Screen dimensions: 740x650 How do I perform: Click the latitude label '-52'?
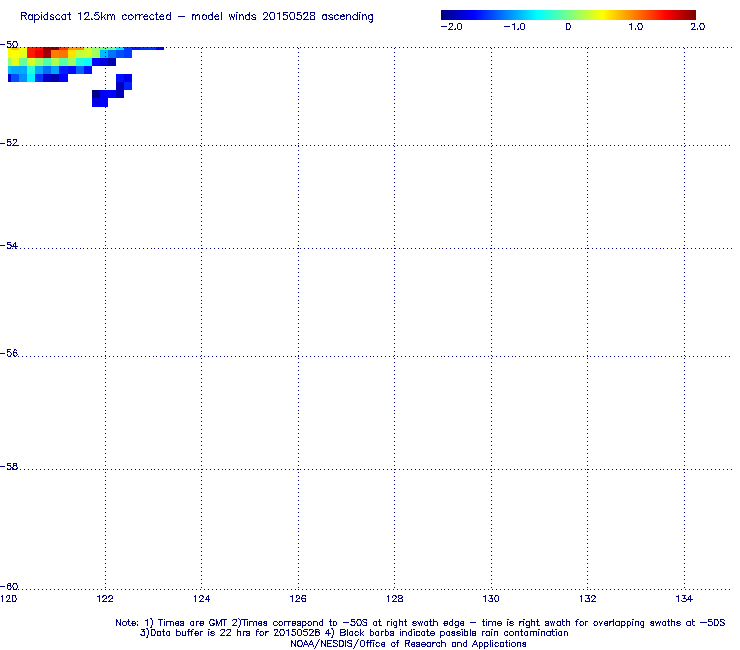pyautogui.click(x=9, y=143)
